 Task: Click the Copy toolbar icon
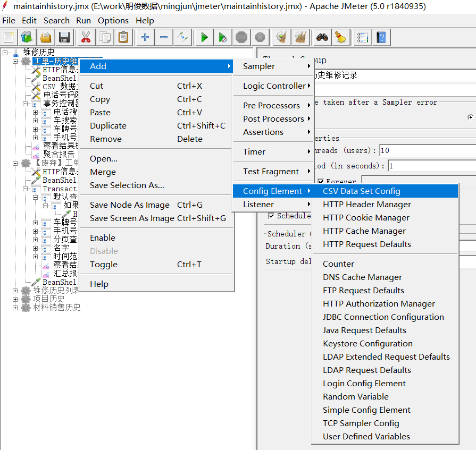(105, 37)
